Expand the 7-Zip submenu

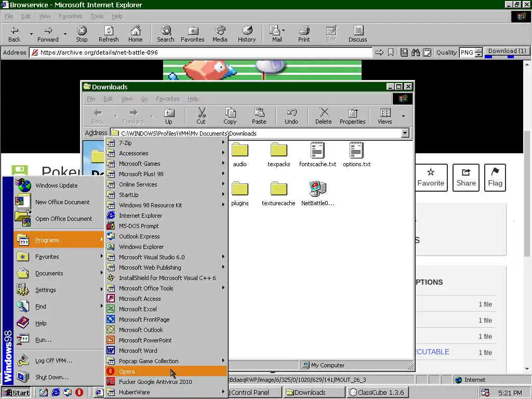(166, 143)
